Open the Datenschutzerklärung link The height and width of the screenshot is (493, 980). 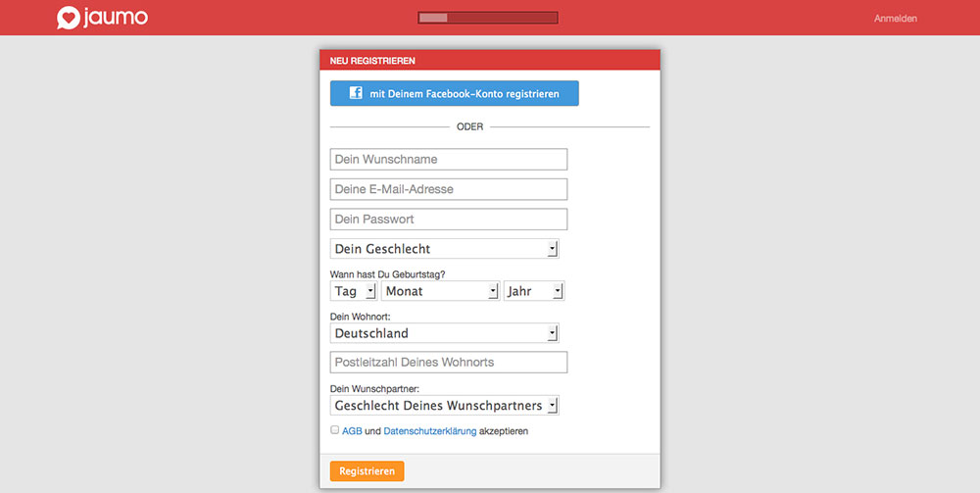point(429,431)
